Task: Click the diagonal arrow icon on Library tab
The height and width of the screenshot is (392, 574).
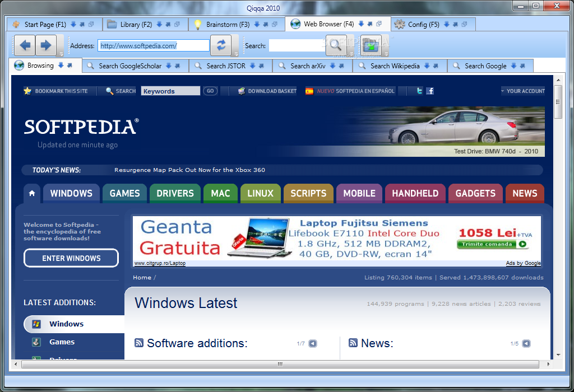Action: pos(168,24)
